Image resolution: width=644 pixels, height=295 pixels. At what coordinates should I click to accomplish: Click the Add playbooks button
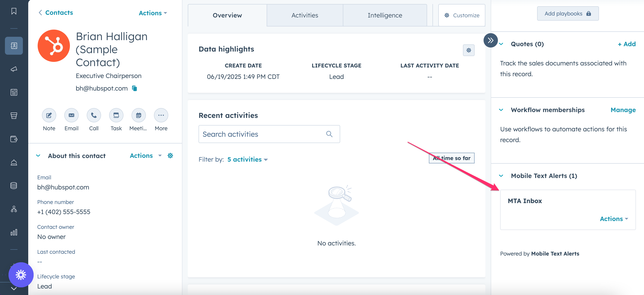coord(568,13)
